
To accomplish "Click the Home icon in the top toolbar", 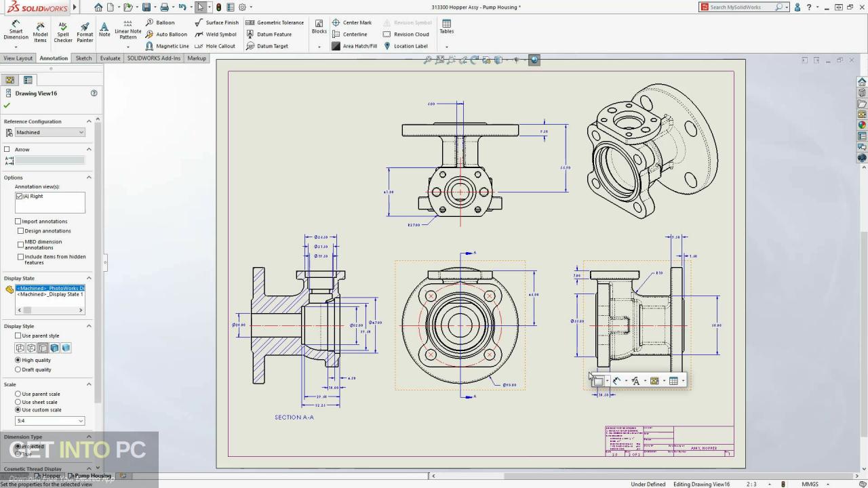I will pyautogui.click(x=98, y=7).
